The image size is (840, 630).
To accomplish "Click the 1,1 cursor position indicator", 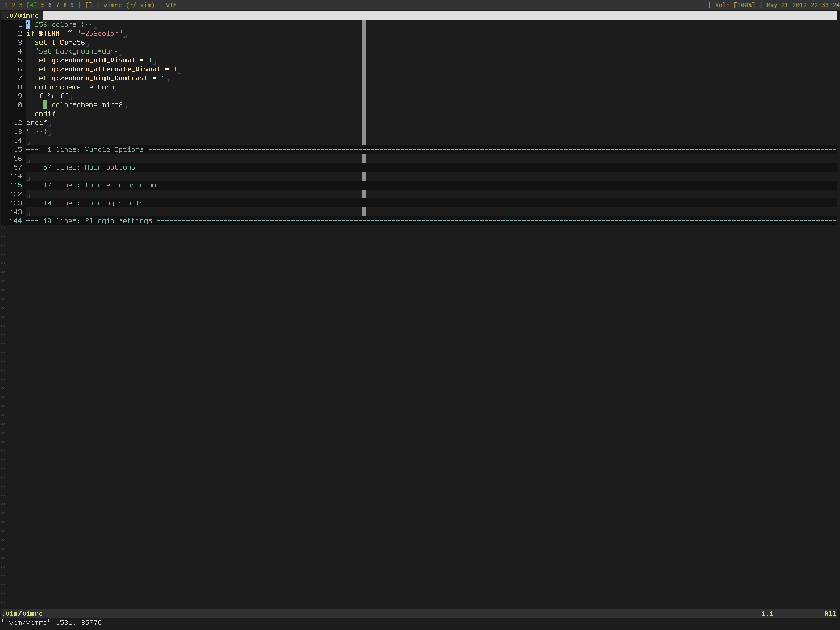I will pyautogui.click(x=767, y=614).
